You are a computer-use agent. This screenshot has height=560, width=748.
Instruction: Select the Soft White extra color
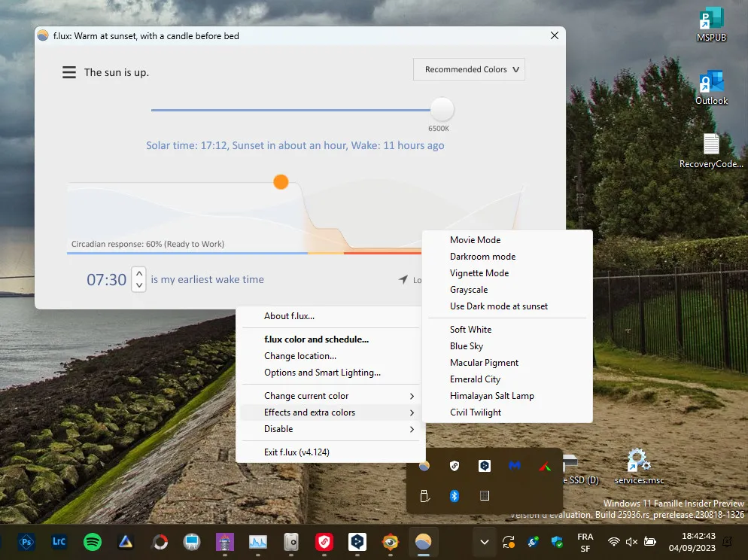[507, 330]
